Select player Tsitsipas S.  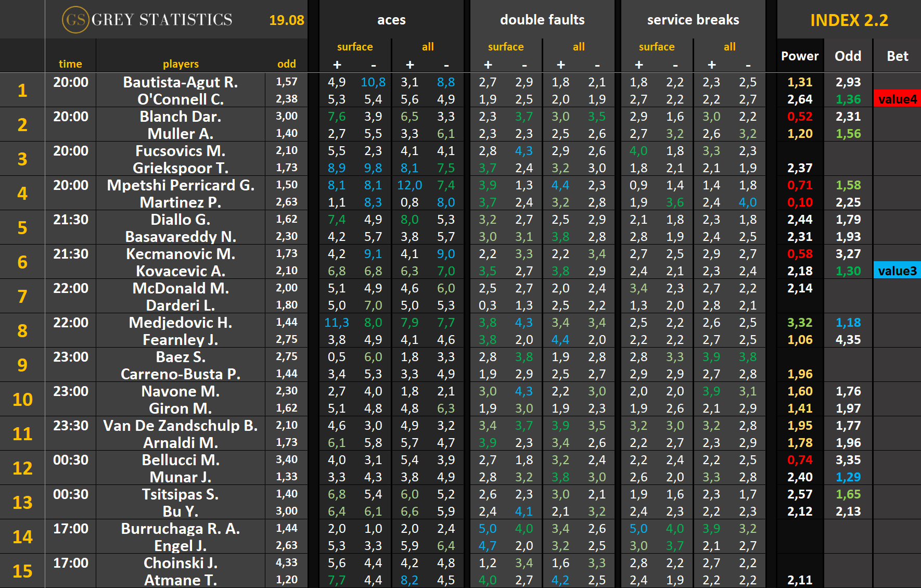181,494
